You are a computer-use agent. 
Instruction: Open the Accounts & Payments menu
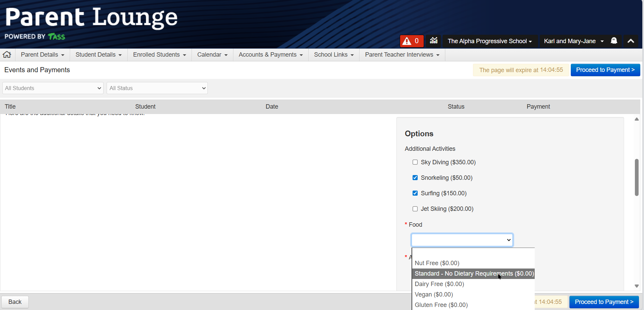271,55
